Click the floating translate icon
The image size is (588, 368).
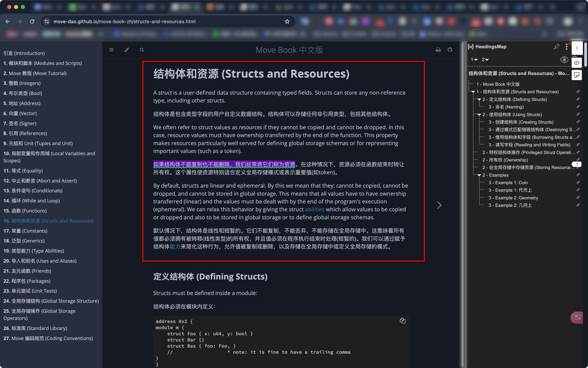[x=577, y=317]
